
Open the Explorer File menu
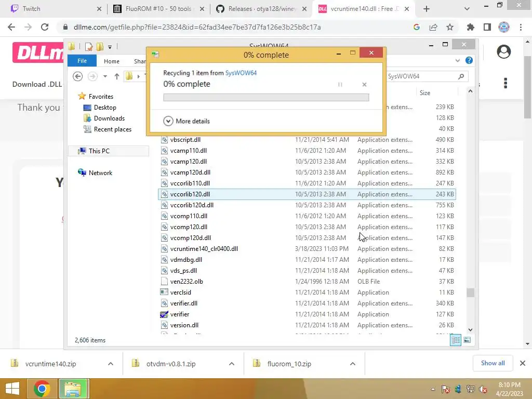82,61
